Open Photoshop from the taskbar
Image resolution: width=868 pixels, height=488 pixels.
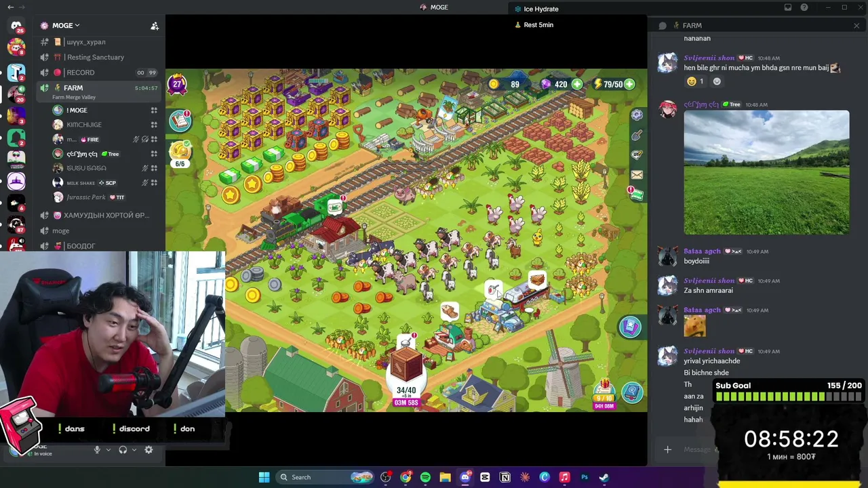(x=585, y=477)
